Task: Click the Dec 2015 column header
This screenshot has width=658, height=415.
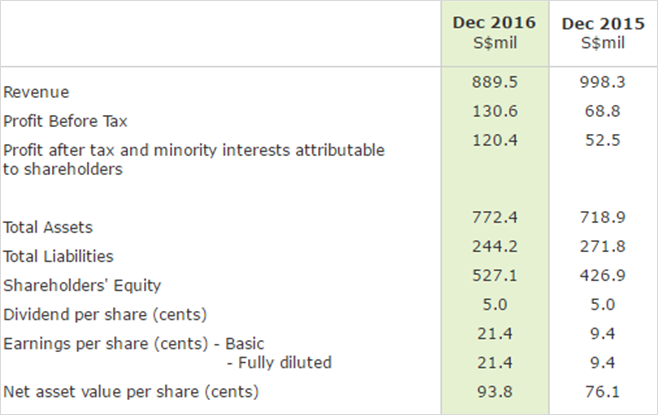Action: click(x=602, y=23)
